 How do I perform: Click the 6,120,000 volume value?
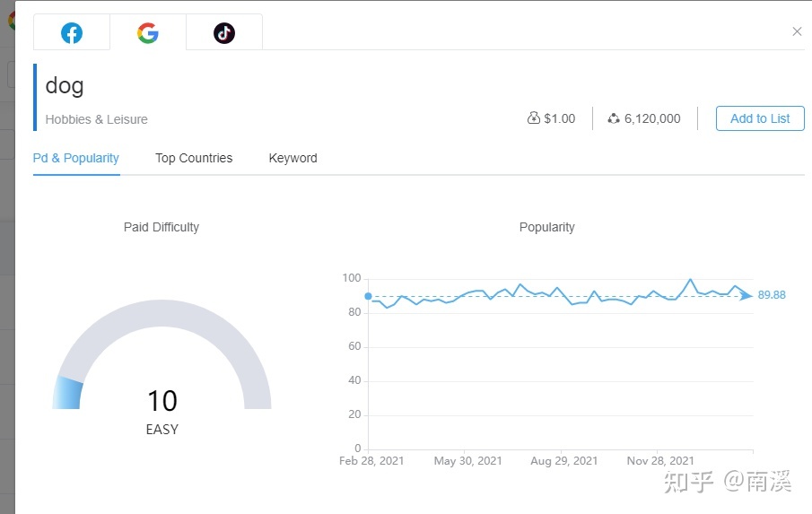tap(652, 118)
